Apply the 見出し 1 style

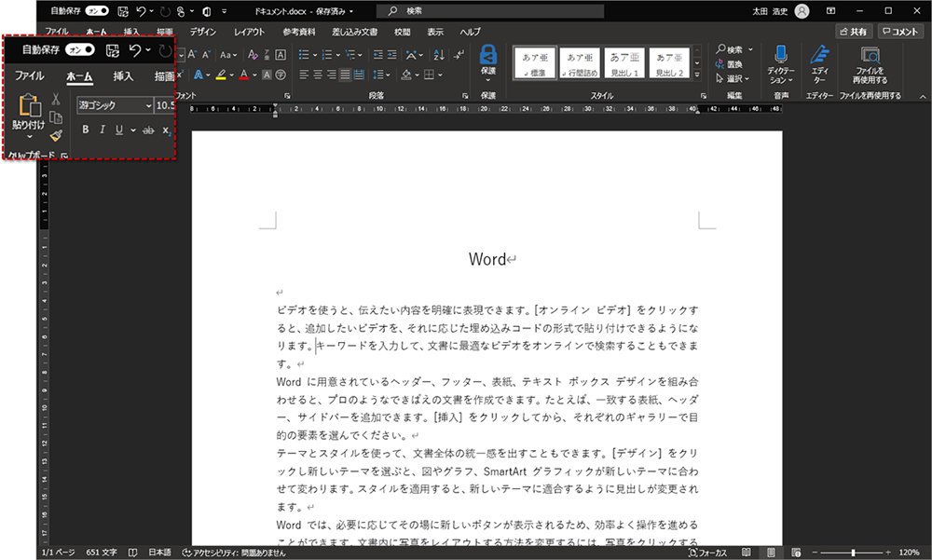tap(624, 63)
